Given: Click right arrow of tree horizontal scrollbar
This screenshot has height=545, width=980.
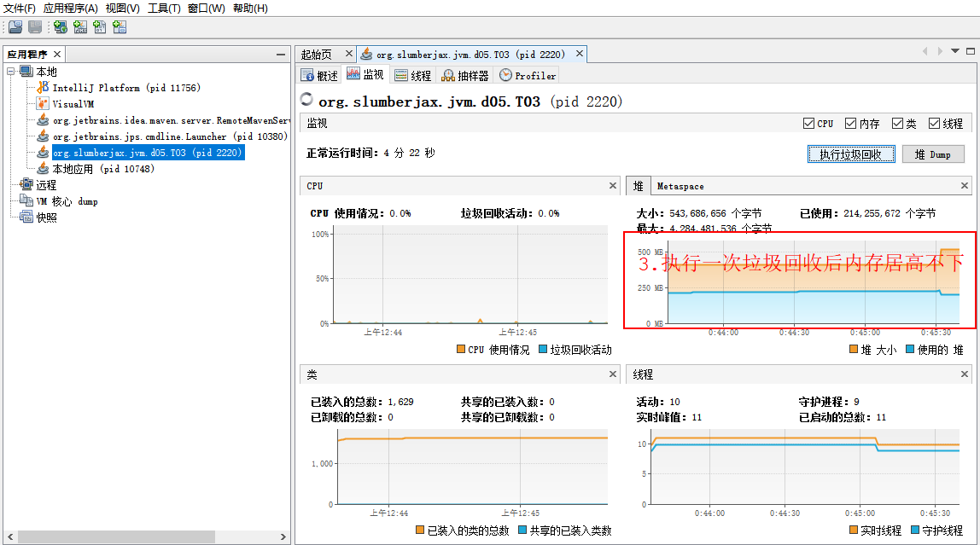Looking at the screenshot, I should (283, 536).
